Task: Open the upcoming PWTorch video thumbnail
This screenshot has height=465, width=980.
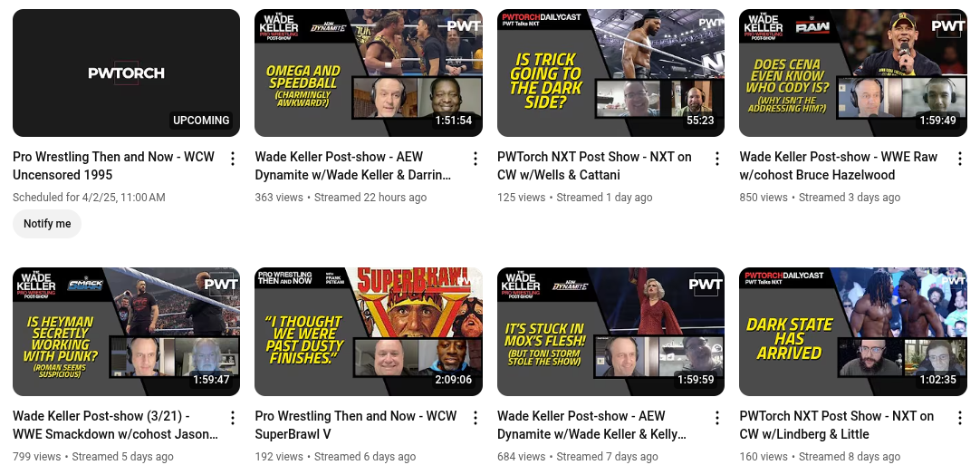Action: [x=126, y=73]
